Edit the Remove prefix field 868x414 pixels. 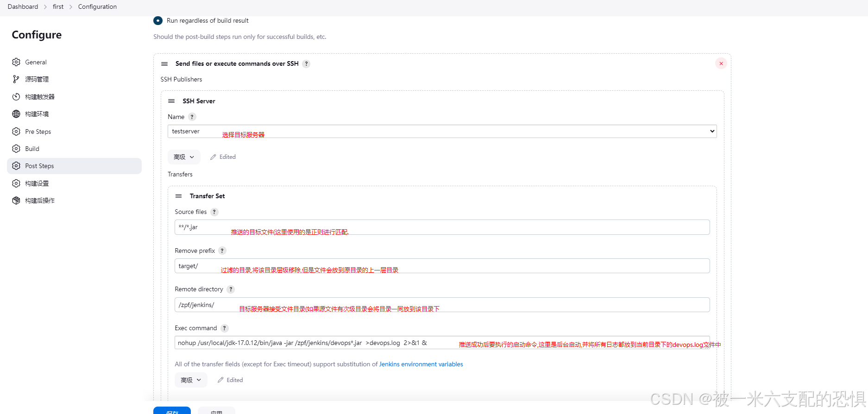tap(442, 266)
